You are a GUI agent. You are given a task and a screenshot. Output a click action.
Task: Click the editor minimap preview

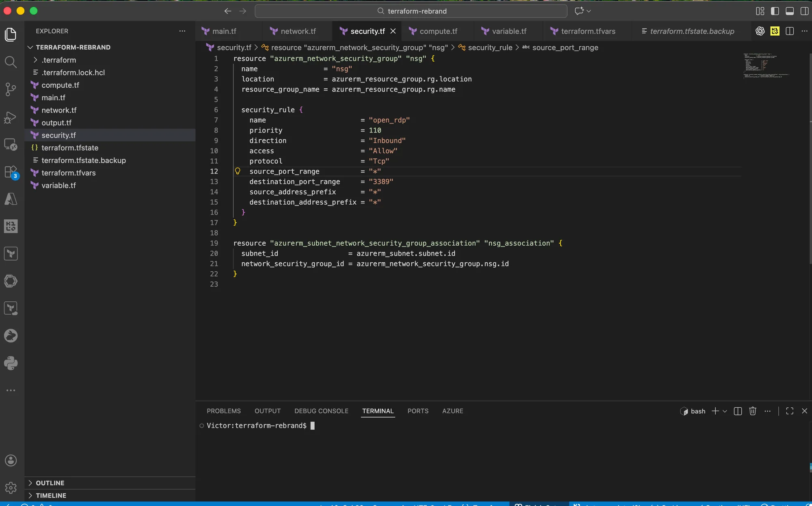click(766, 66)
